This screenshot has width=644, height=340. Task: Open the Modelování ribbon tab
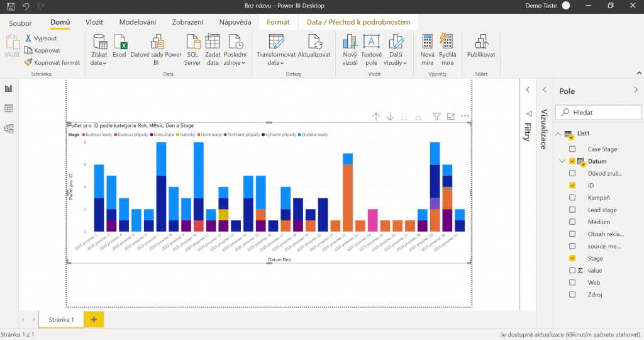pyautogui.click(x=138, y=22)
